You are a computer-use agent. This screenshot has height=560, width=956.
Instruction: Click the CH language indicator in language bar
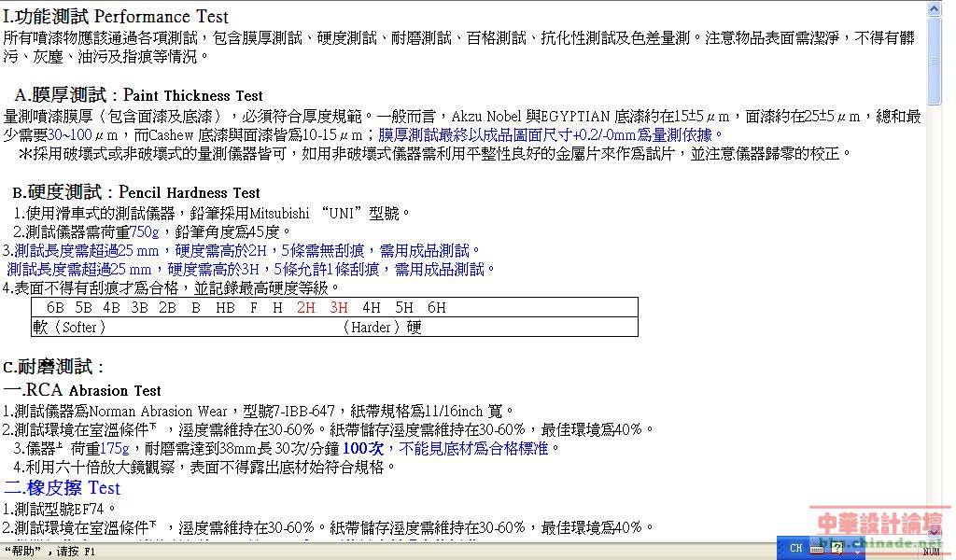click(795, 548)
